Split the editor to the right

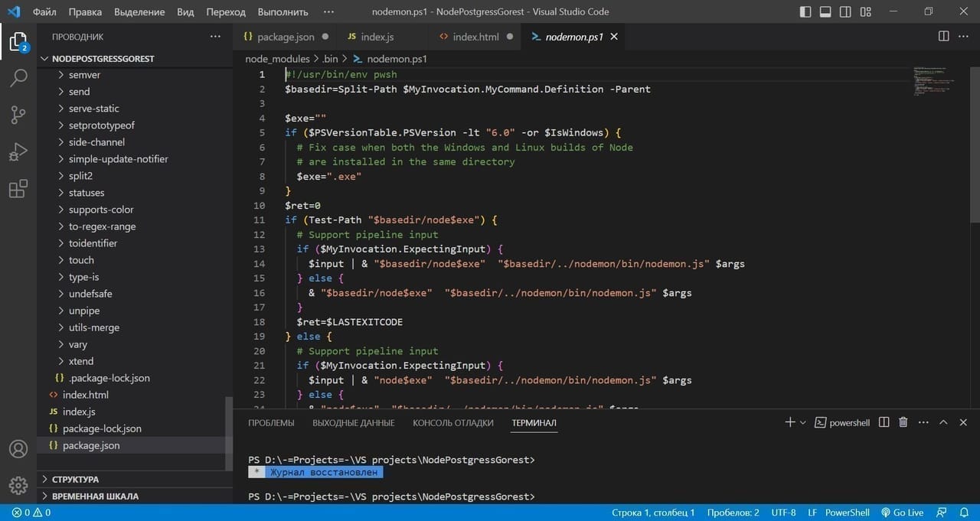pyautogui.click(x=944, y=37)
